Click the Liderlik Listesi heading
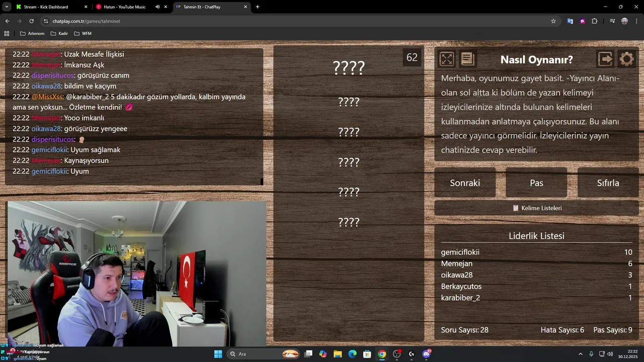 pos(536,236)
